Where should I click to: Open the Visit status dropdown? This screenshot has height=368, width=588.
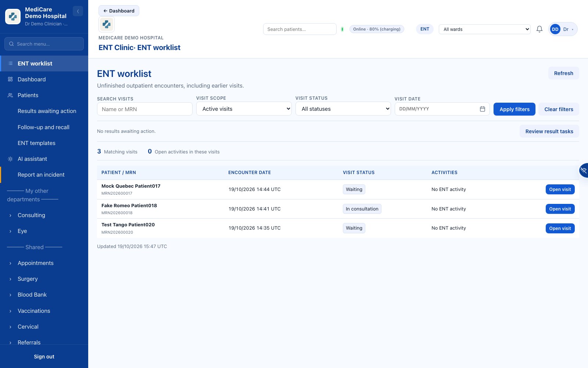(343, 109)
